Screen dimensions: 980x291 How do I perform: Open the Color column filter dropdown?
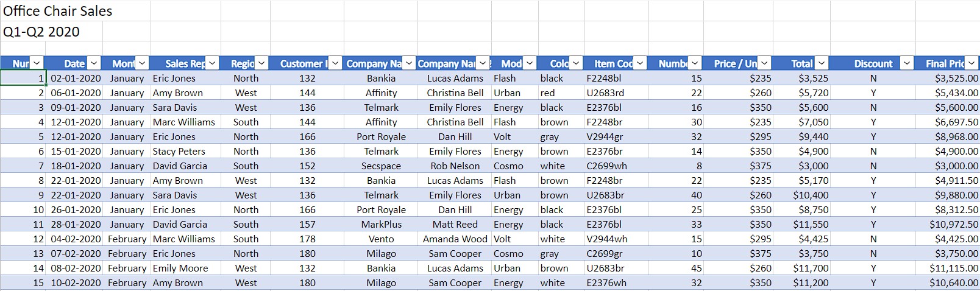click(576, 63)
